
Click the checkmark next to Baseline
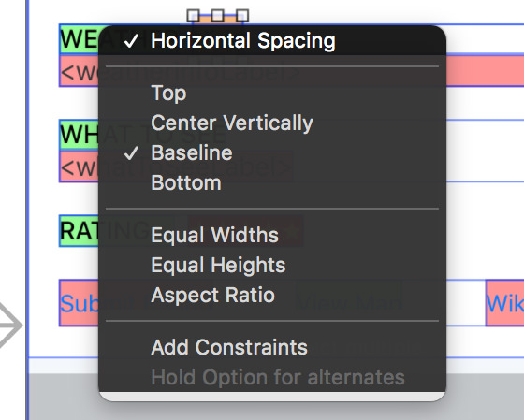tap(131, 153)
